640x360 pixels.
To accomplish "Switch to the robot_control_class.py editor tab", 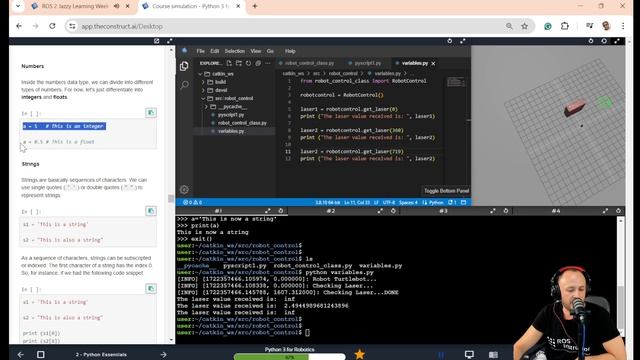I will tap(309, 63).
